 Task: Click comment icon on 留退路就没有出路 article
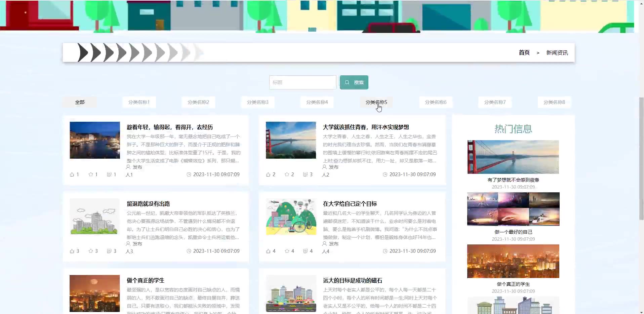pos(109,251)
